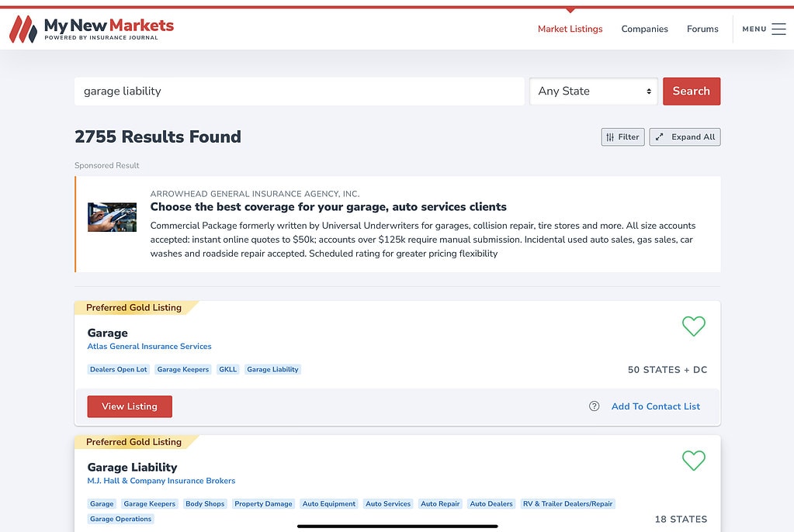Image resolution: width=794 pixels, height=532 pixels.
Task: Expand All listing results
Action: tap(685, 137)
